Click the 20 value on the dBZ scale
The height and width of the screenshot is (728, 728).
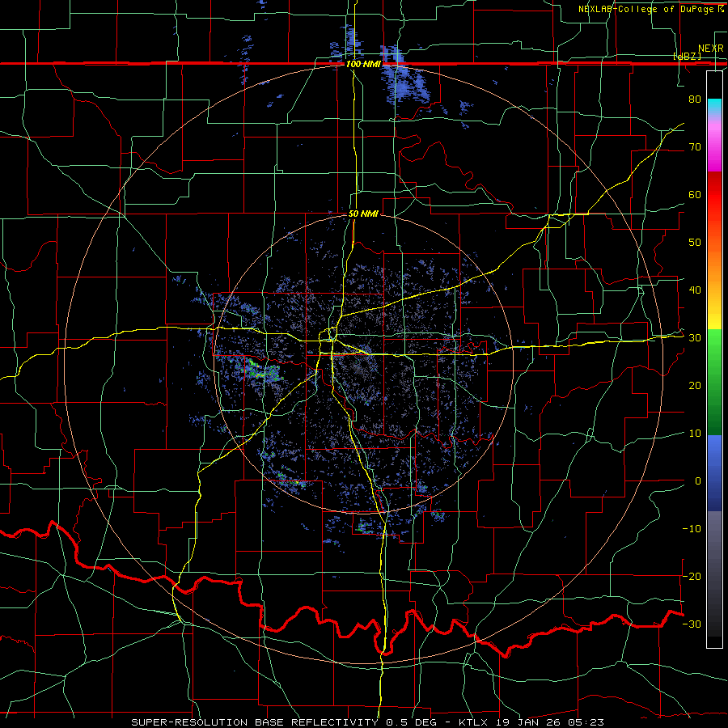pos(695,385)
